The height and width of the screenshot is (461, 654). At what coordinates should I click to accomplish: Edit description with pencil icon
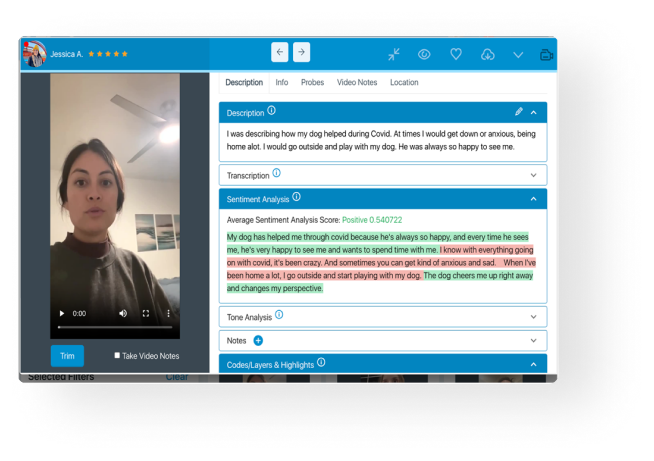(518, 111)
